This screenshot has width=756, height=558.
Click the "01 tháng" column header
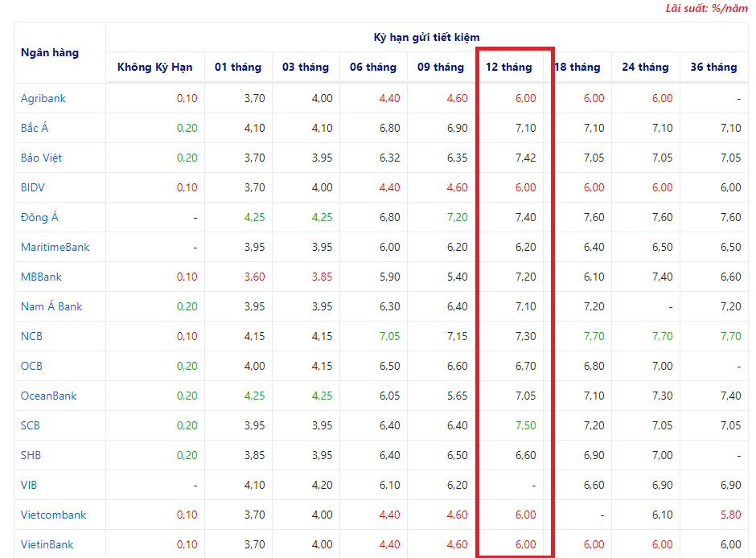(238, 67)
